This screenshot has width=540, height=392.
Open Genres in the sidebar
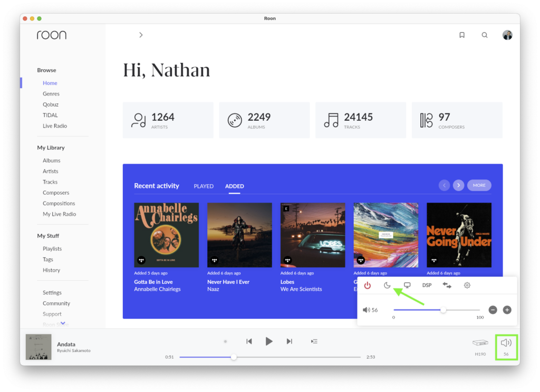click(x=51, y=94)
